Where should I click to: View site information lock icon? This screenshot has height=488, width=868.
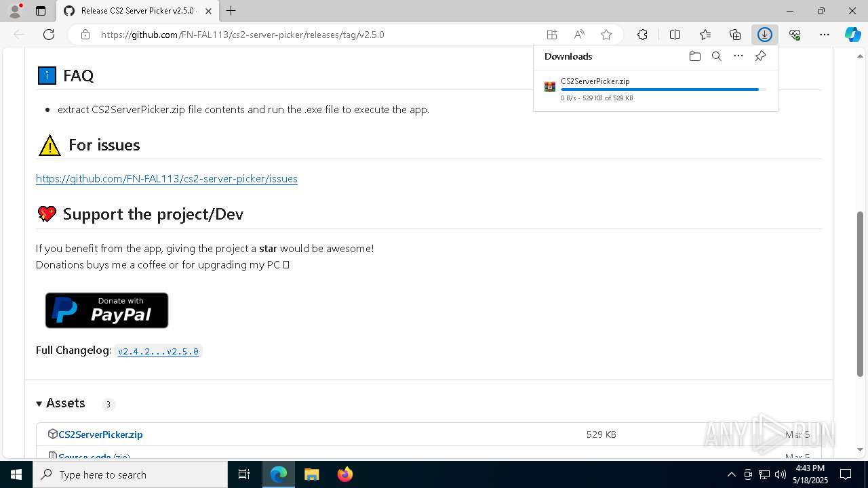coord(85,35)
